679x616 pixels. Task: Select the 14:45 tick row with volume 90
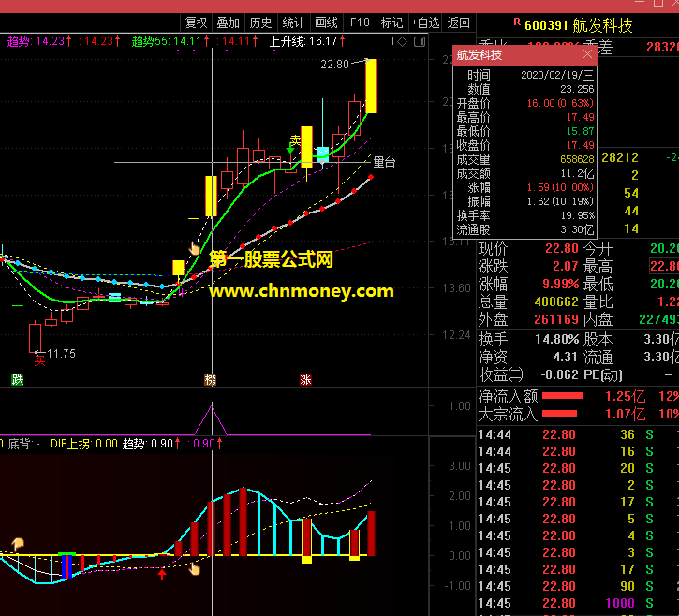578,586
